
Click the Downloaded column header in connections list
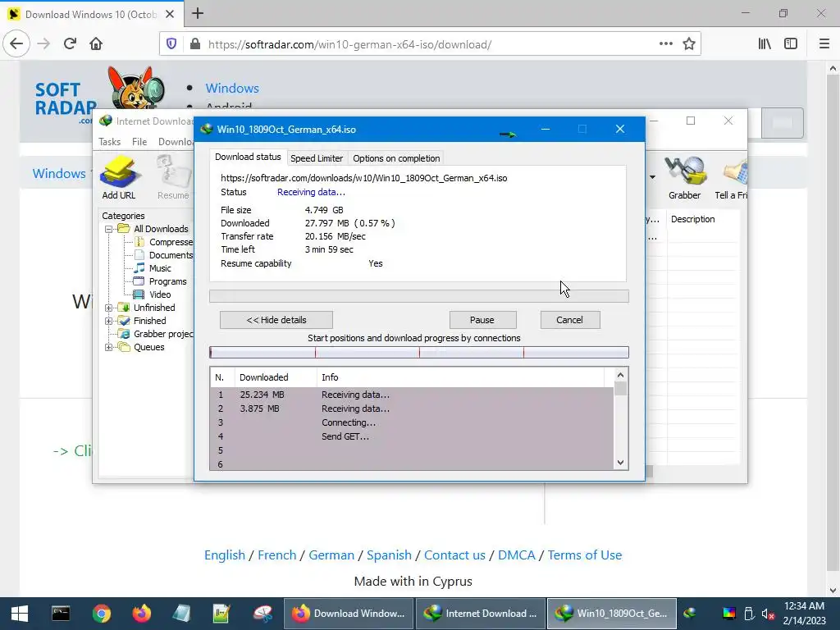(x=276, y=377)
